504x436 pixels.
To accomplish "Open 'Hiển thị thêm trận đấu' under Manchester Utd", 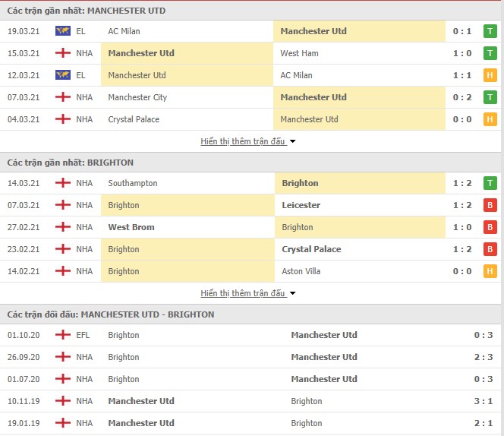I will tap(243, 141).
